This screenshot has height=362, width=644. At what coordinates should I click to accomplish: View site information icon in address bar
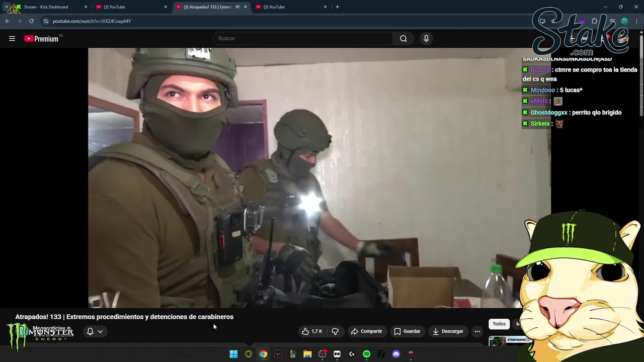(46, 21)
